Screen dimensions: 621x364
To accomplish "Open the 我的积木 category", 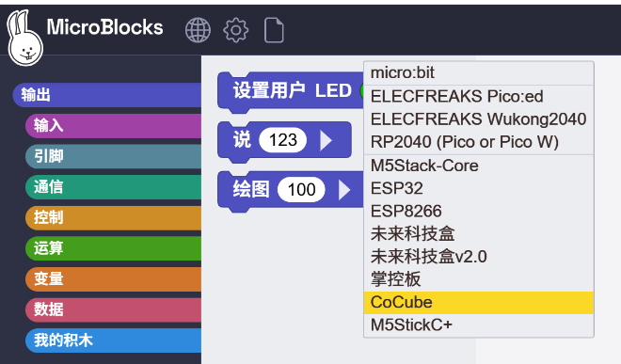I will (113, 340).
